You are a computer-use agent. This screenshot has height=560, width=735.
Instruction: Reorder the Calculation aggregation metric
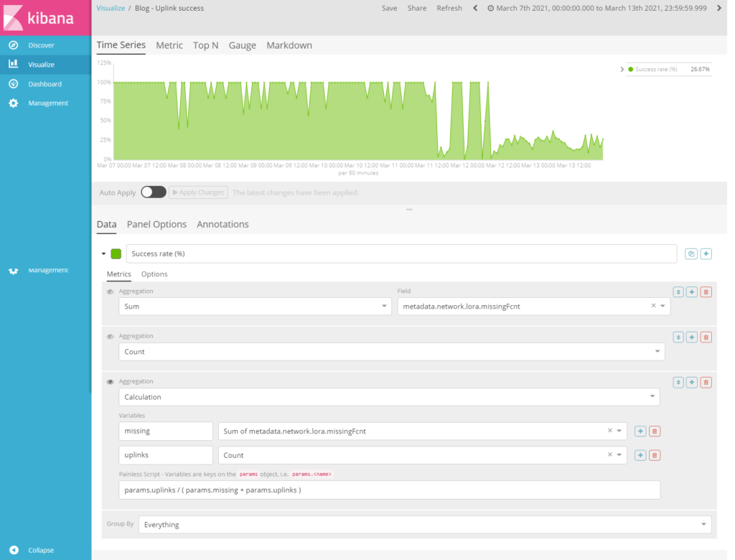pyautogui.click(x=678, y=382)
